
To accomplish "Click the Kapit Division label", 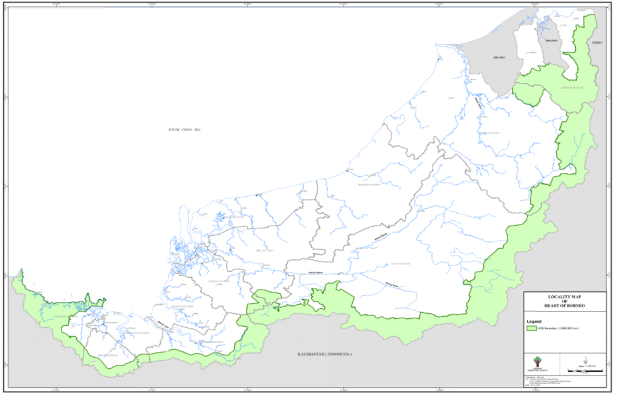I will (401, 264).
